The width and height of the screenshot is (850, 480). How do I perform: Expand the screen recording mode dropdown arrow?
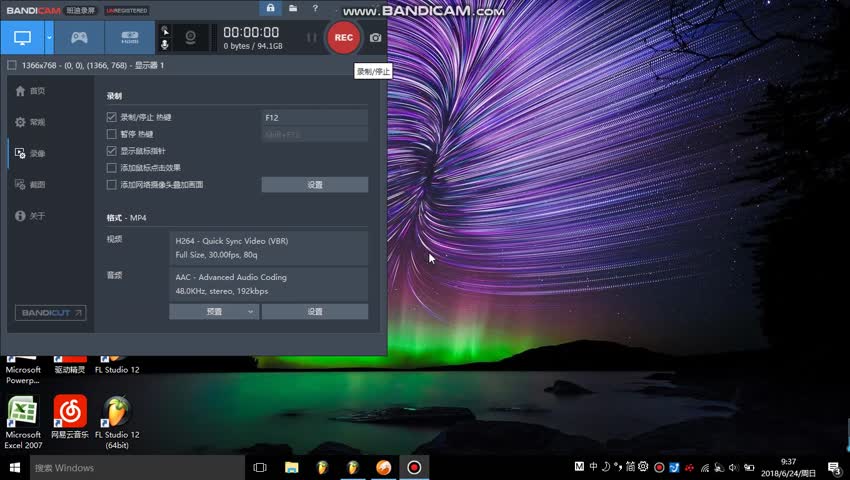coord(49,37)
